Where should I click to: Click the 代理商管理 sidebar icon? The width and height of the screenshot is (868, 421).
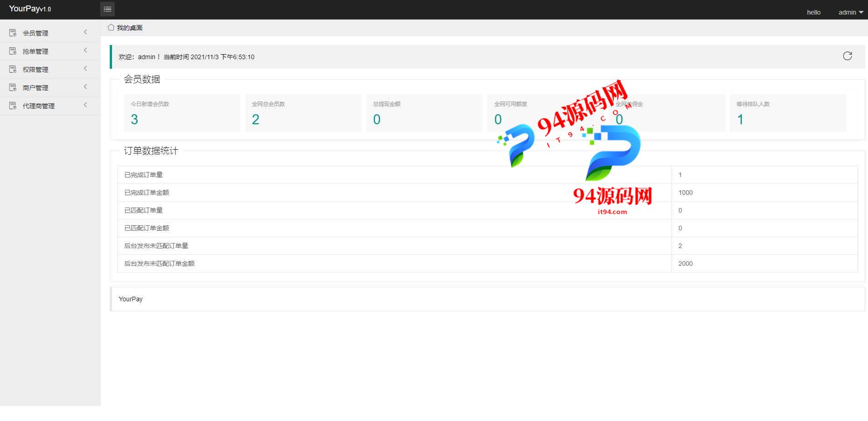pyautogui.click(x=13, y=106)
